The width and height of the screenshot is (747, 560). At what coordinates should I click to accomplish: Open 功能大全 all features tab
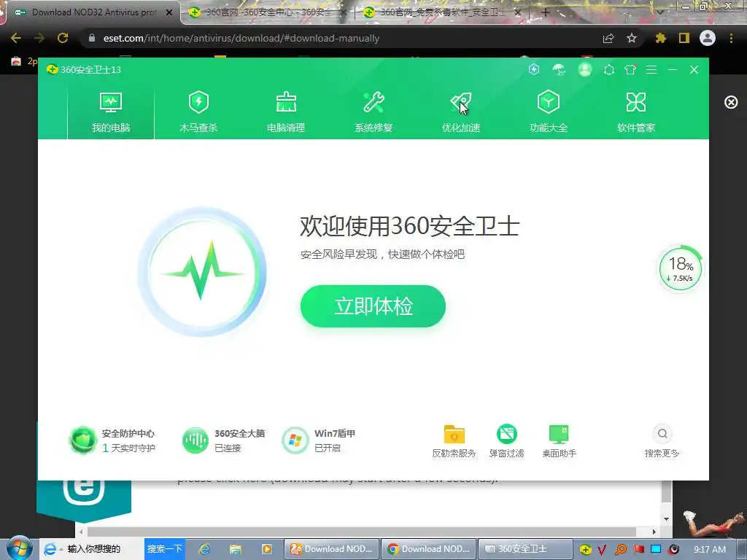(x=549, y=112)
